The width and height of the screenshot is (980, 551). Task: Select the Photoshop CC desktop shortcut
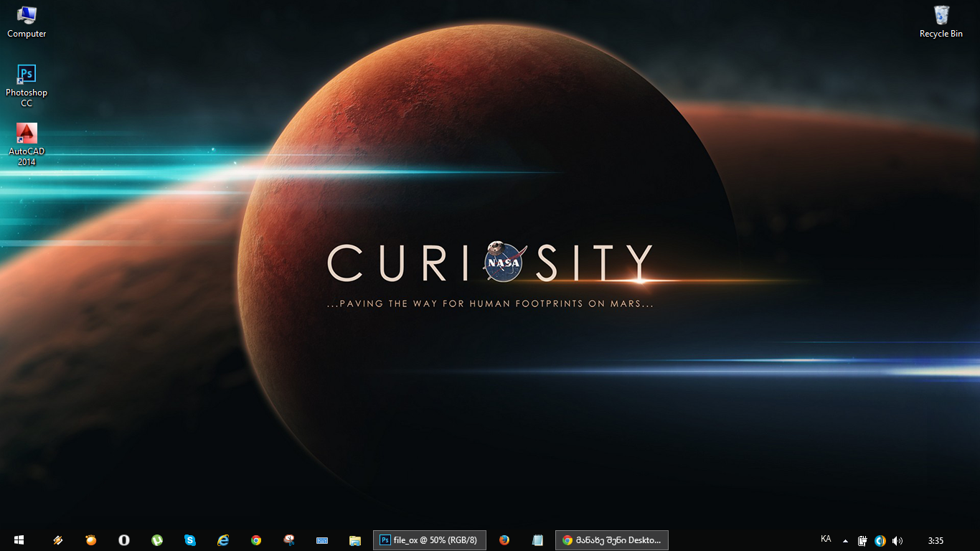(x=27, y=85)
